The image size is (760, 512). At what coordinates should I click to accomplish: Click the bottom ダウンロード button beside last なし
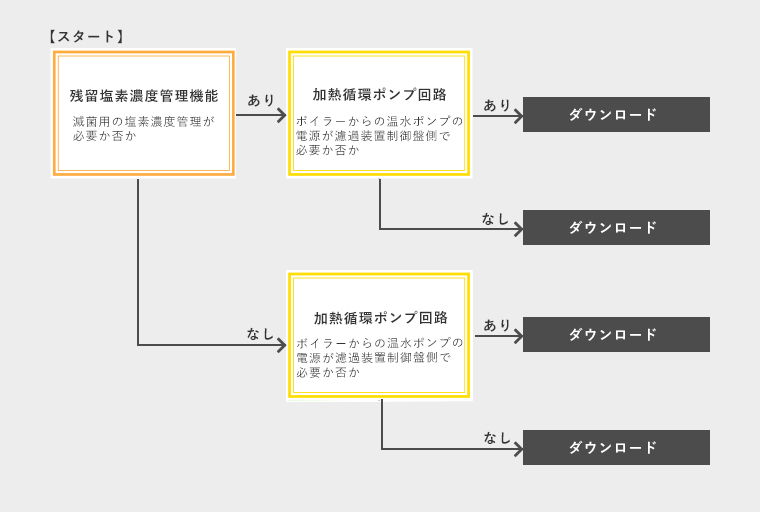(616, 448)
